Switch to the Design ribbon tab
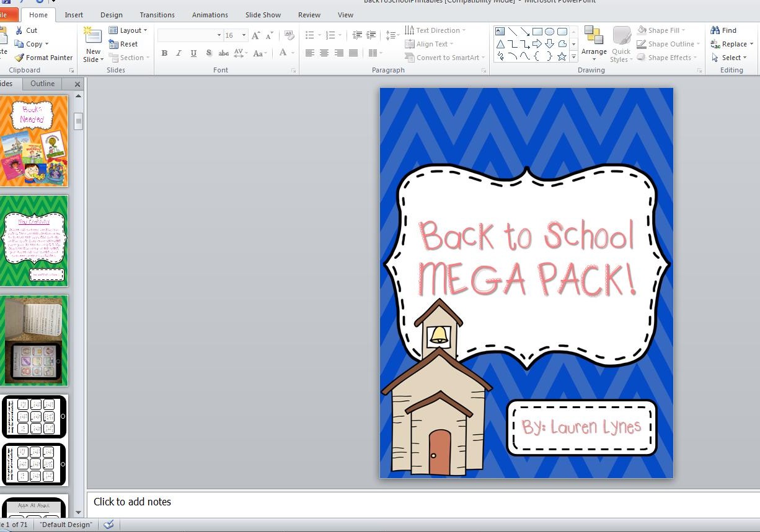The image size is (760, 532). (111, 15)
